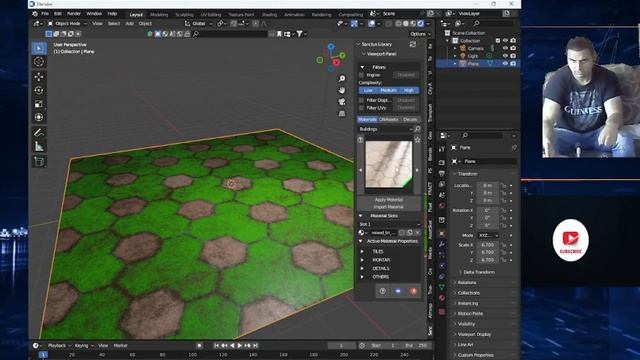640x360 pixels.
Task: Open the Global transform orientation dropdown
Action: 199,24
